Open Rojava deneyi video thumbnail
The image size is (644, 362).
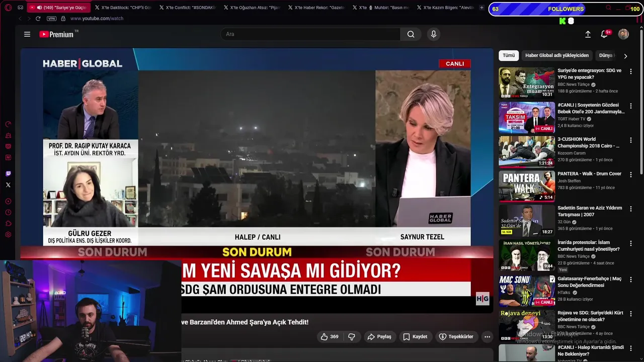pos(526,325)
